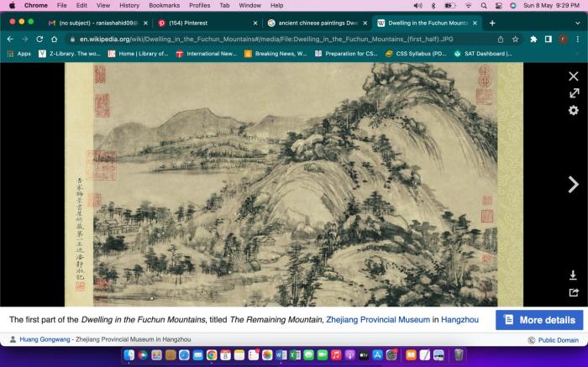Share this page from address bar
This screenshot has height=367, width=588.
(x=501, y=39)
